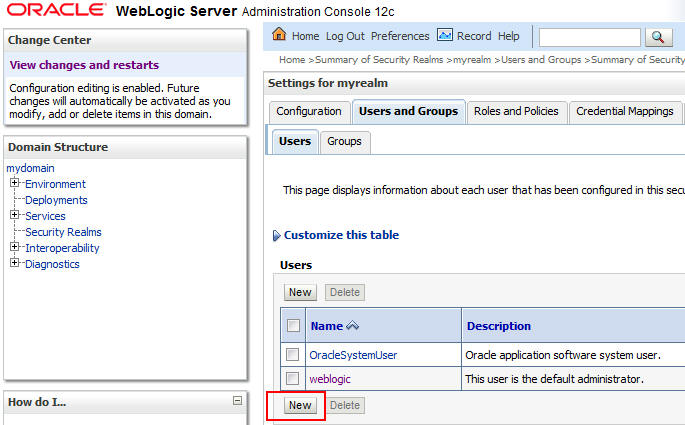
Task: Click the Help link in toolbar
Action: [509, 36]
